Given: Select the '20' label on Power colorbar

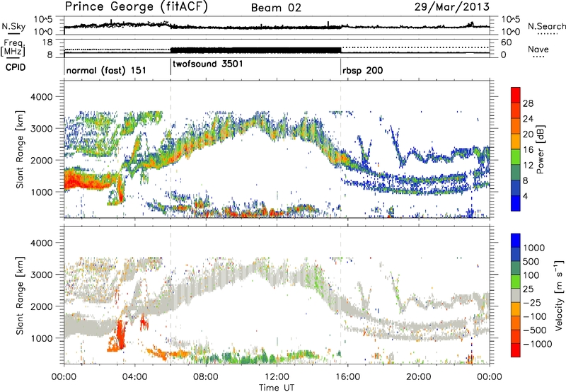Looking at the screenshot, I should pyautogui.click(x=528, y=134).
